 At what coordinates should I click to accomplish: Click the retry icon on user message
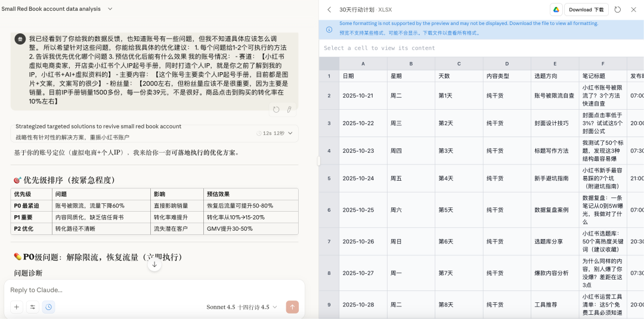276,109
